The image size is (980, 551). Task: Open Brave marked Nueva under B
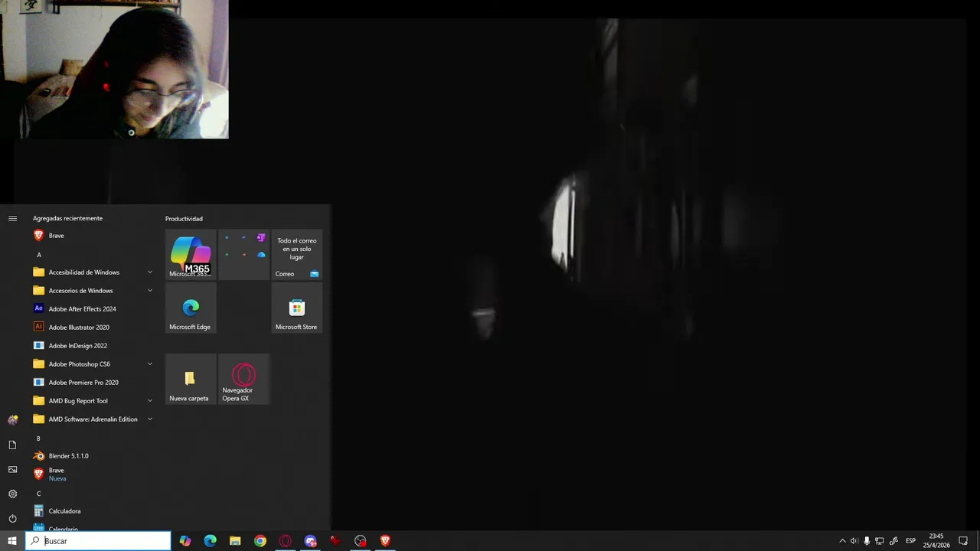(93, 474)
